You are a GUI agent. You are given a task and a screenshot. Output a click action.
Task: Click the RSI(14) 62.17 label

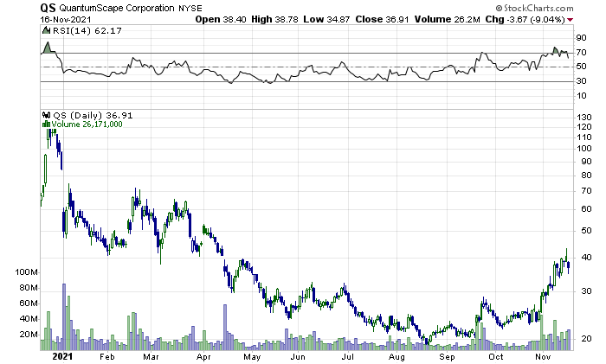point(87,30)
